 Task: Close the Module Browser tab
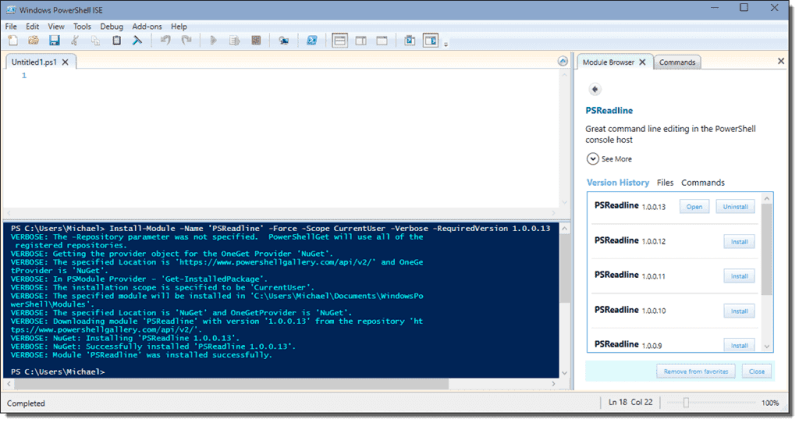643,62
